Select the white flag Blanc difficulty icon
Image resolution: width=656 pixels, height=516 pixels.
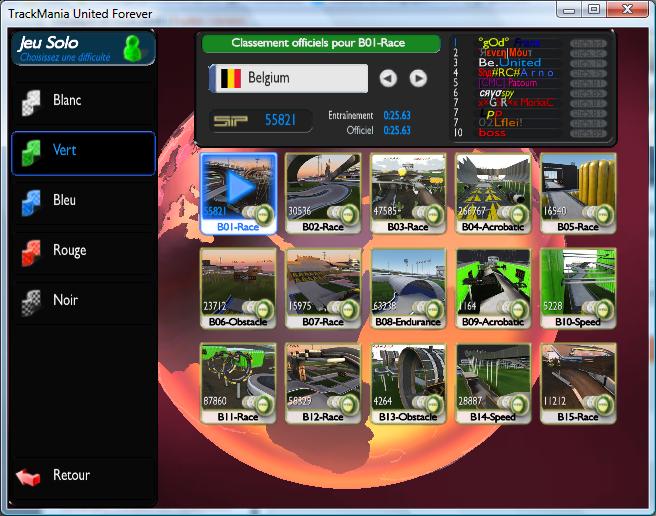coord(33,101)
